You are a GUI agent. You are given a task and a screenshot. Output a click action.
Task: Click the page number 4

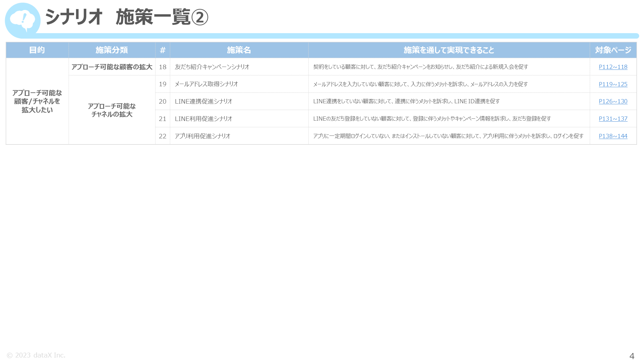632,356
